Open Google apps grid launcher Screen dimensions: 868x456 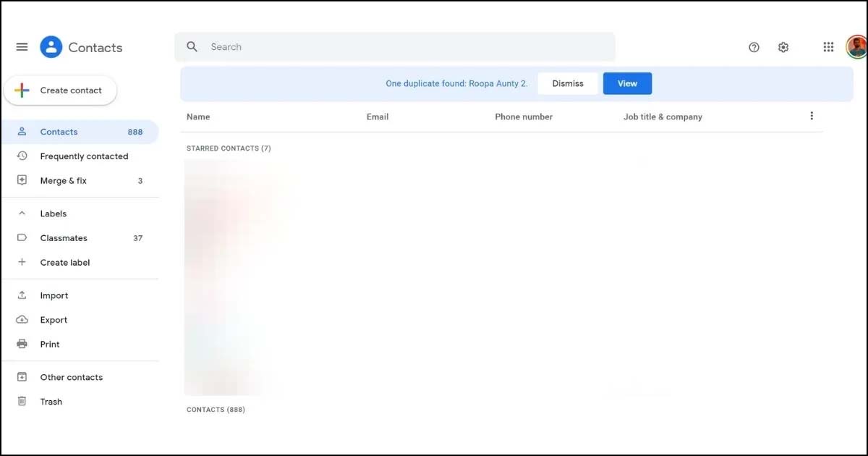828,47
